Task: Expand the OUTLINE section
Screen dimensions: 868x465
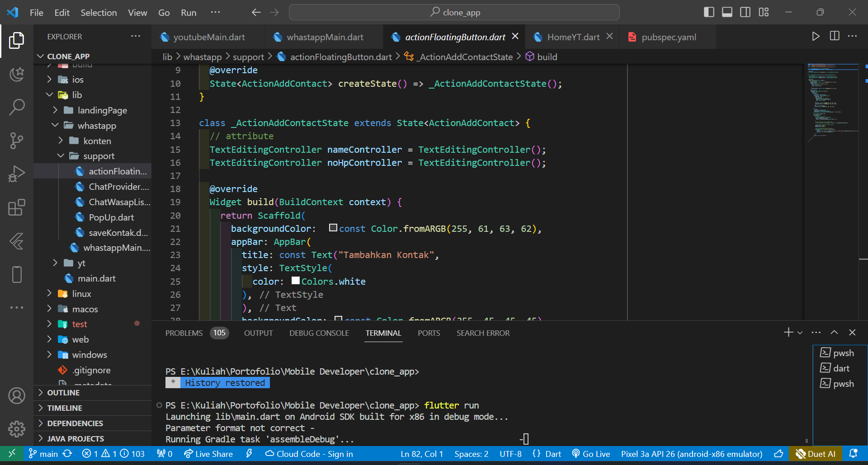Action: click(x=93, y=393)
